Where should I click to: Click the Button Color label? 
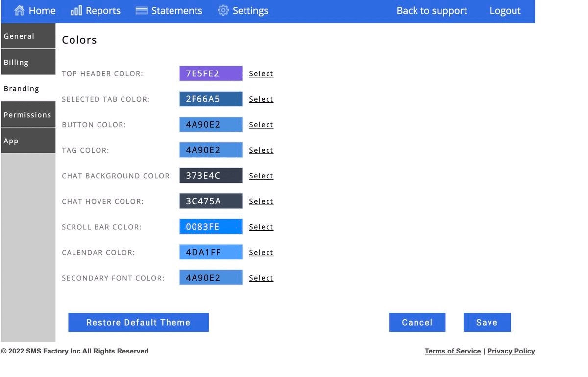tap(94, 125)
